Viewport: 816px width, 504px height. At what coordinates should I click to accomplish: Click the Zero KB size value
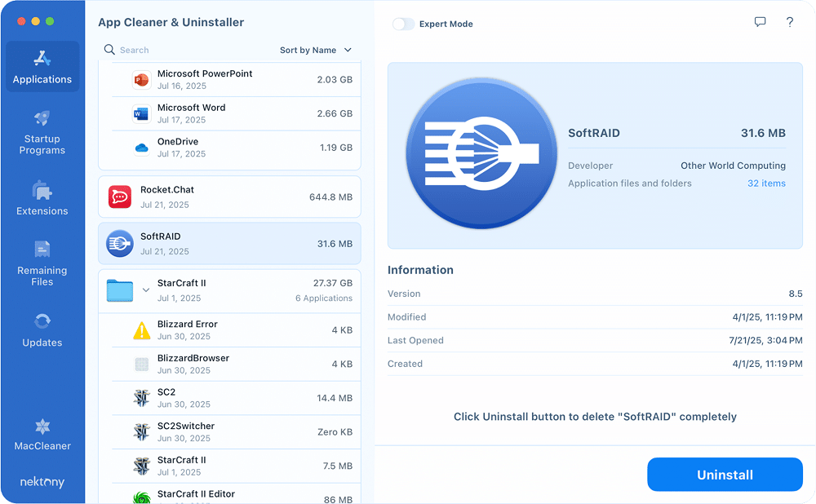[x=335, y=431]
